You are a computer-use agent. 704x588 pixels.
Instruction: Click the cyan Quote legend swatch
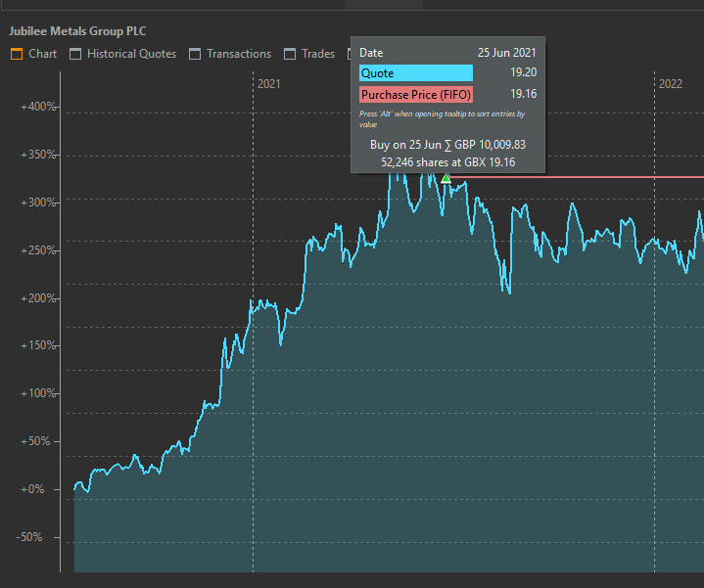(x=416, y=73)
